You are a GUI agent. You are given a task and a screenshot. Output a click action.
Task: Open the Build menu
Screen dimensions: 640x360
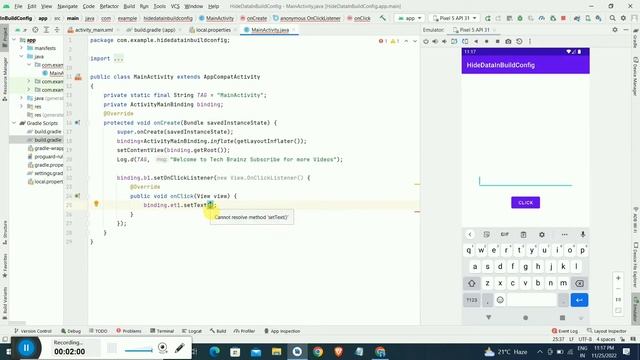[x=129, y=6]
